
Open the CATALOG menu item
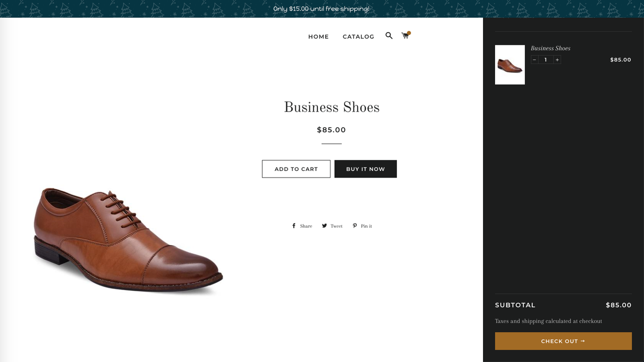click(358, 37)
